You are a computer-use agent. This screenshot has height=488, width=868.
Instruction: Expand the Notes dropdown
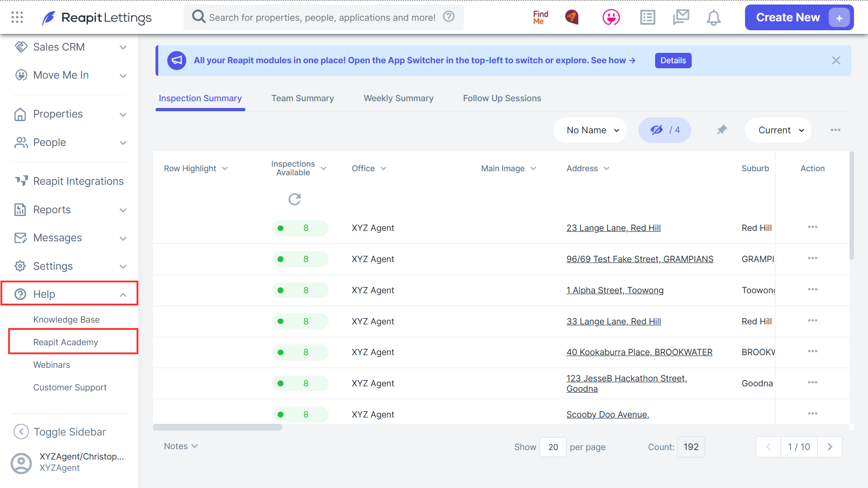pyautogui.click(x=181, y=446)
